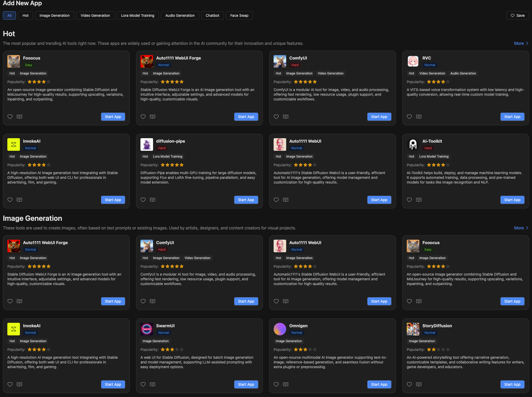Start the StoryDiffusion app
This screenshot has height=397, width=532.
click(512, 384)
